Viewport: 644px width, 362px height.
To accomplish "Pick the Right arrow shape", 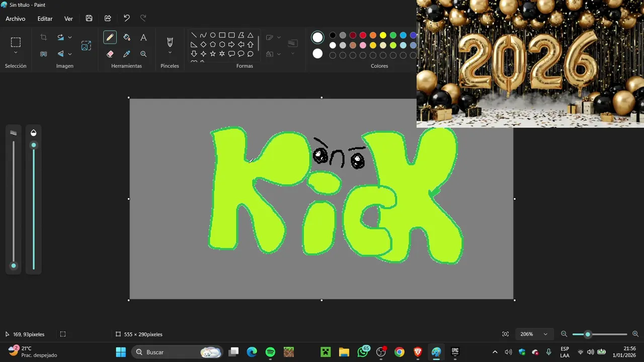I will click(x=231, y=45).
